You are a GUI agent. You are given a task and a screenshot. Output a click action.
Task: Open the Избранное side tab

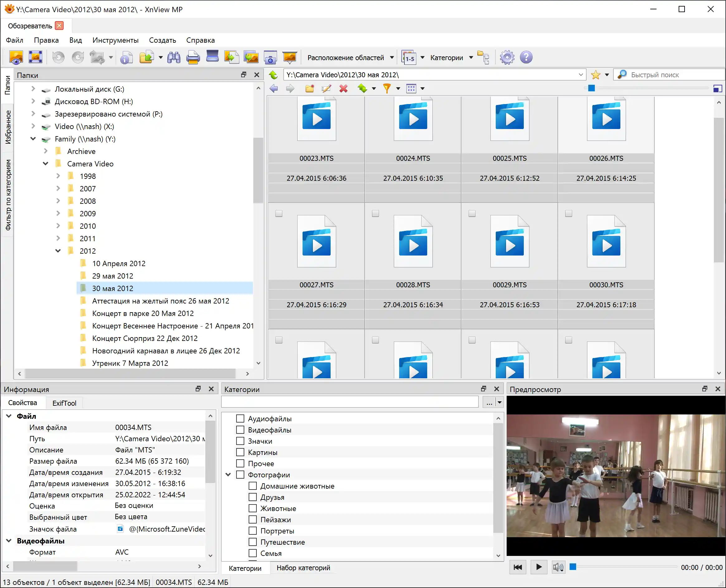pyautogui.click(x=8, y=127)
